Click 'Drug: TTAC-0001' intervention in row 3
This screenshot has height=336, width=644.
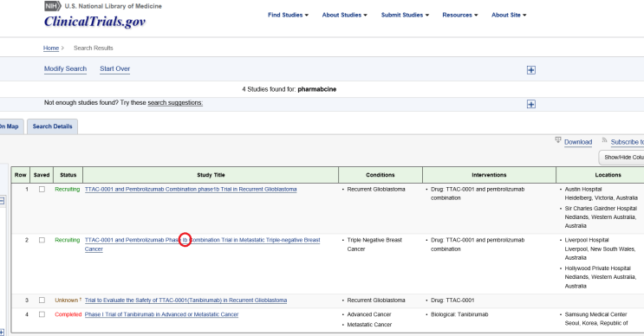click(452, 300)
